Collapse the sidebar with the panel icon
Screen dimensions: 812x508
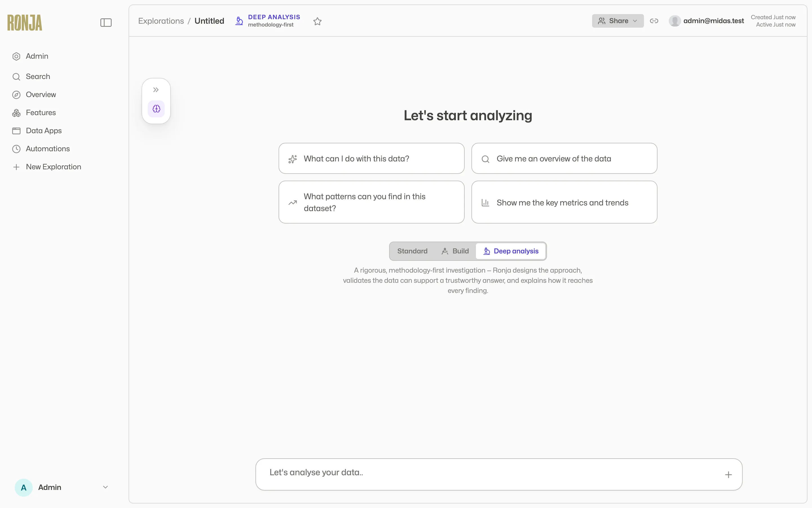(x=106, y=23)
